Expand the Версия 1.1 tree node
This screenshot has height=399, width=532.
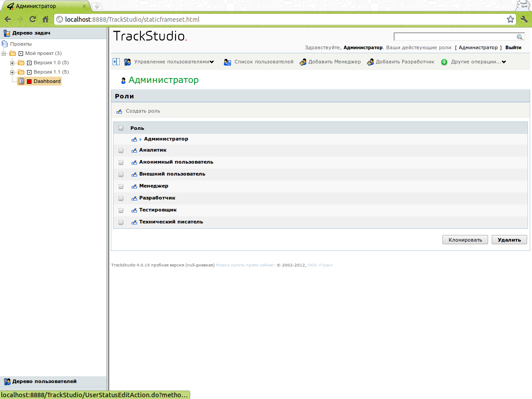(12, 72)
